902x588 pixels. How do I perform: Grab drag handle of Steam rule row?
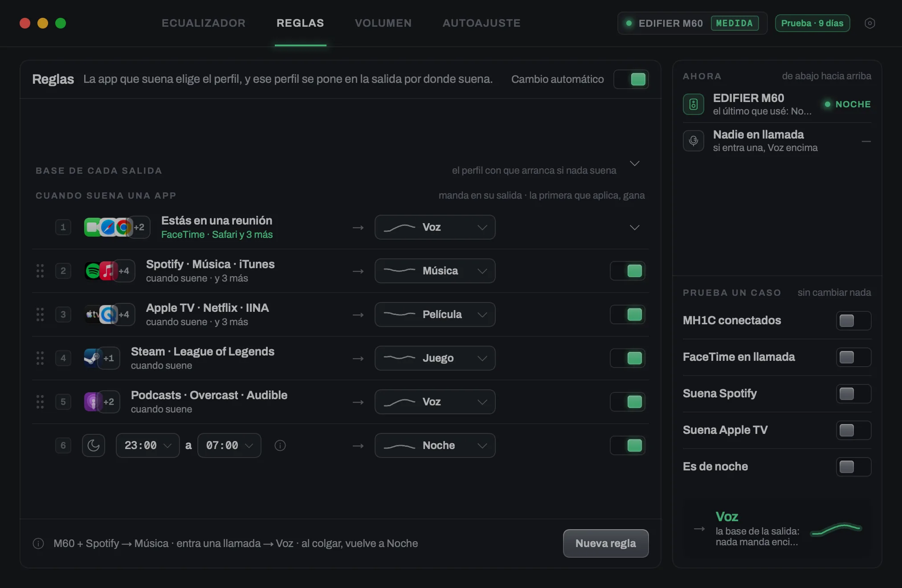(40, 358)
